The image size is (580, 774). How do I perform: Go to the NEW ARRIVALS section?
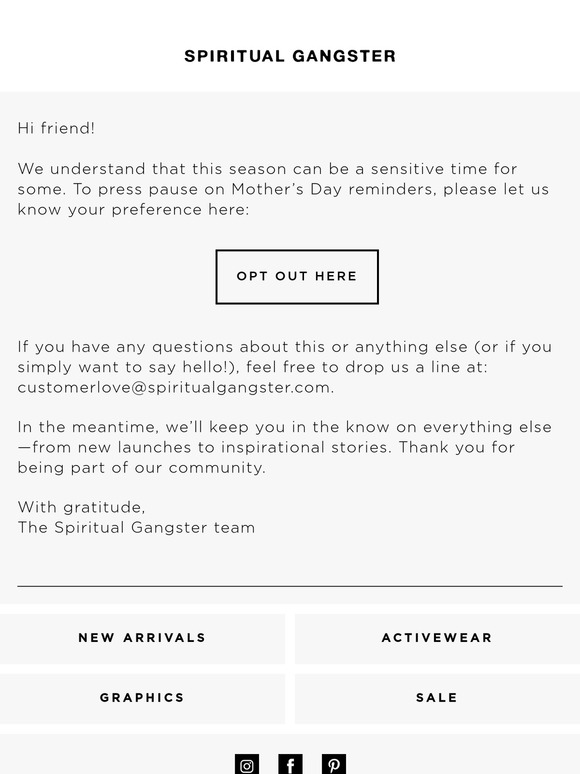[142, 638]
